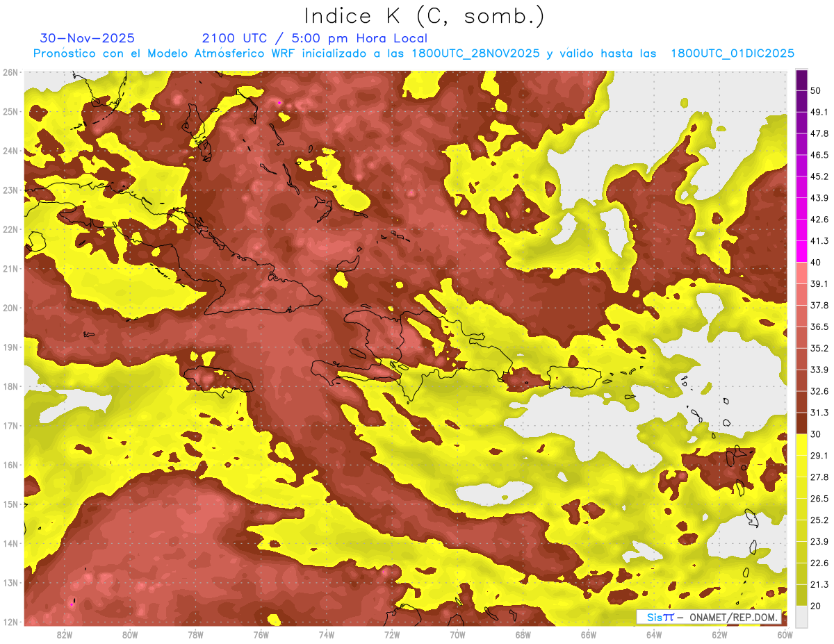Click the colorbar value "33.9"
Viewport: 834px width, 644px height.
[x=819, y=370]
